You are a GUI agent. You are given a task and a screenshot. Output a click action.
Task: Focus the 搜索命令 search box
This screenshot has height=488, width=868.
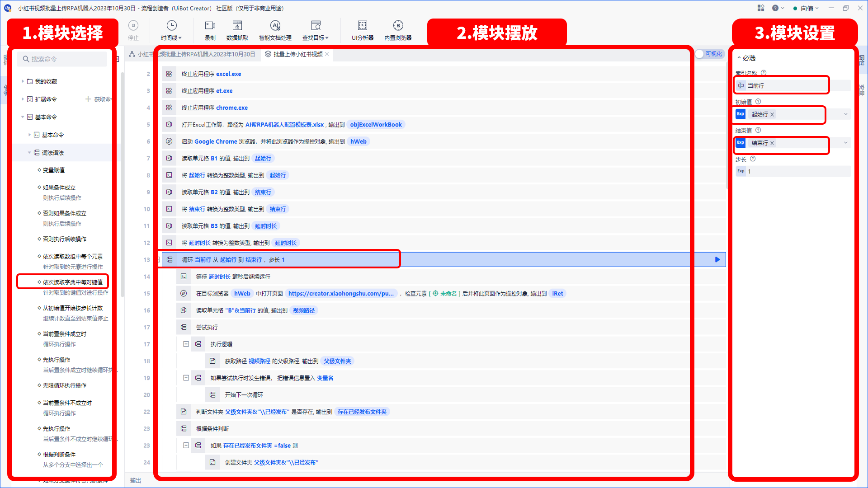62,59
